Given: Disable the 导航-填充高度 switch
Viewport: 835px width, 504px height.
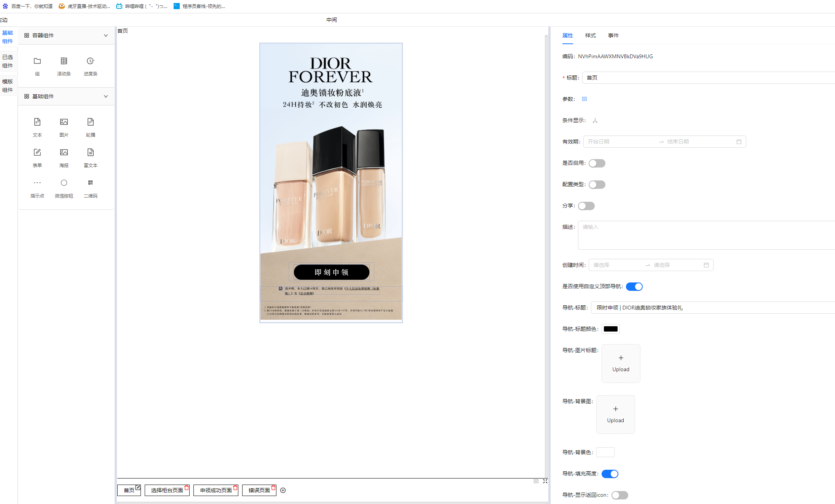Looking at the screenshot, I should tap(610, 474).
